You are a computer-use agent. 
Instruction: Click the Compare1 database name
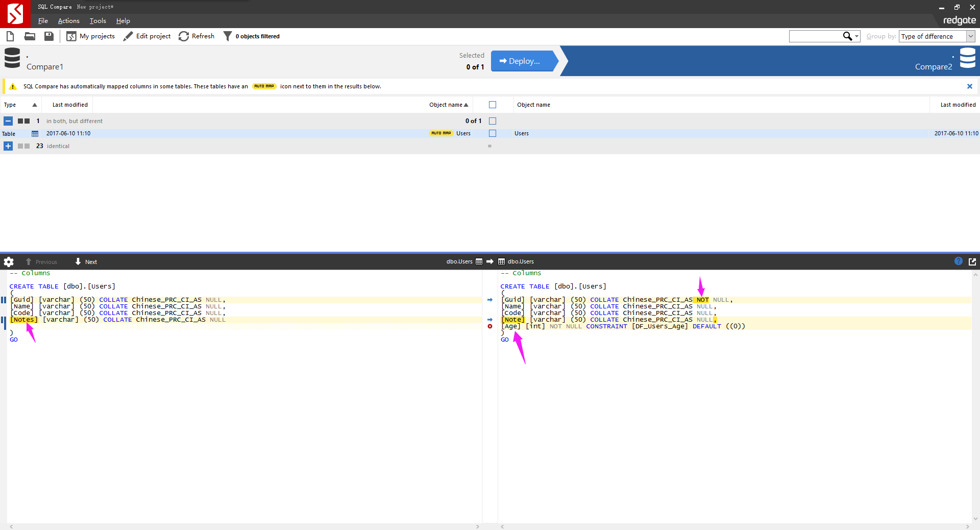(x=45, y=67)
